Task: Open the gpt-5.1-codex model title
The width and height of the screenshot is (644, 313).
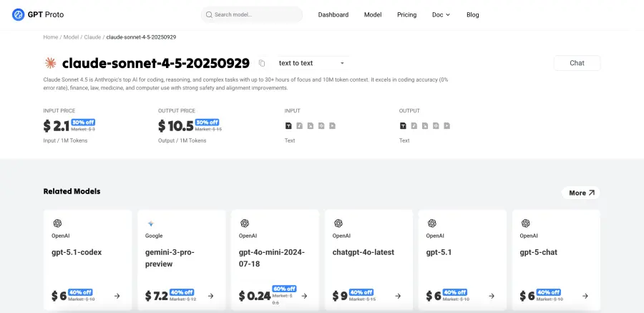Action: coord(77,252)
